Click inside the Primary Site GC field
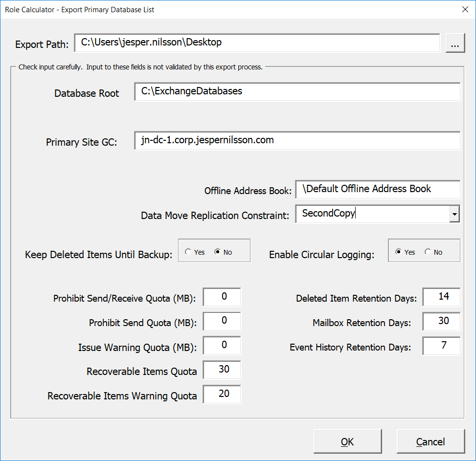 [297, 140]
